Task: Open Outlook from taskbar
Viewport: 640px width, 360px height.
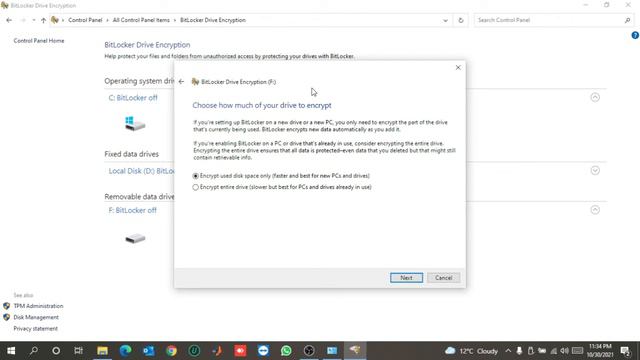Action: coord(149,351)
